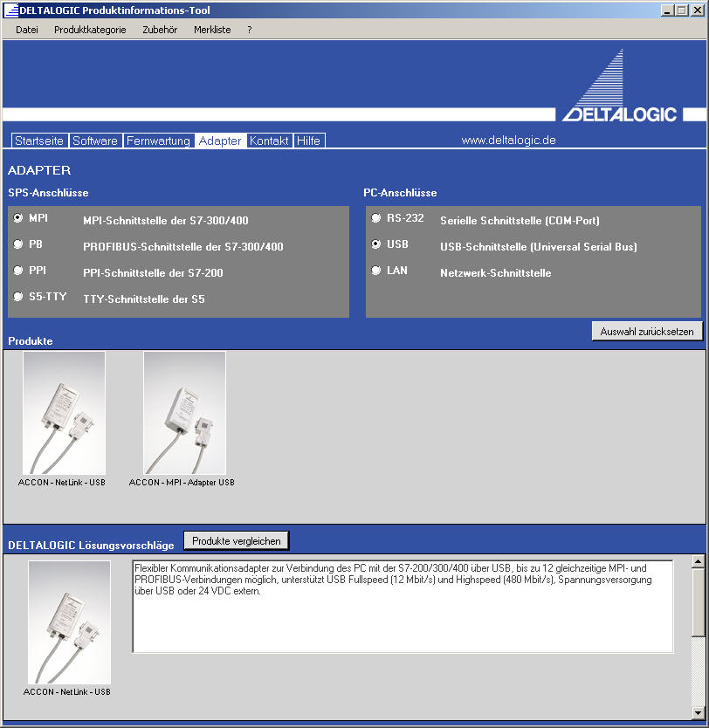Click 'ACCON - NetLink - USB' caption under Produkte
This screenshot has height=728, width=709.
click(x=62, y=483)
